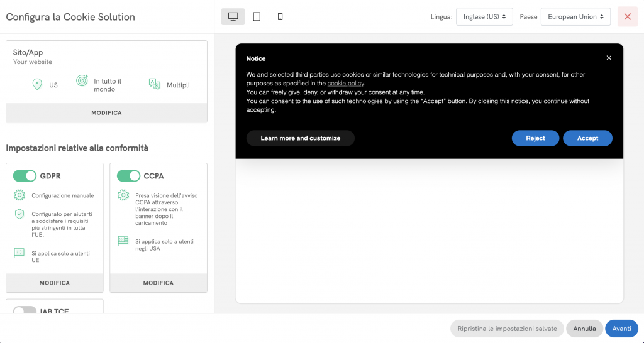Image resolution: width=644 pixels, height=343 pixels.
Task: Dismiss the cookie notice with X icon
Action: click(609, 58)
